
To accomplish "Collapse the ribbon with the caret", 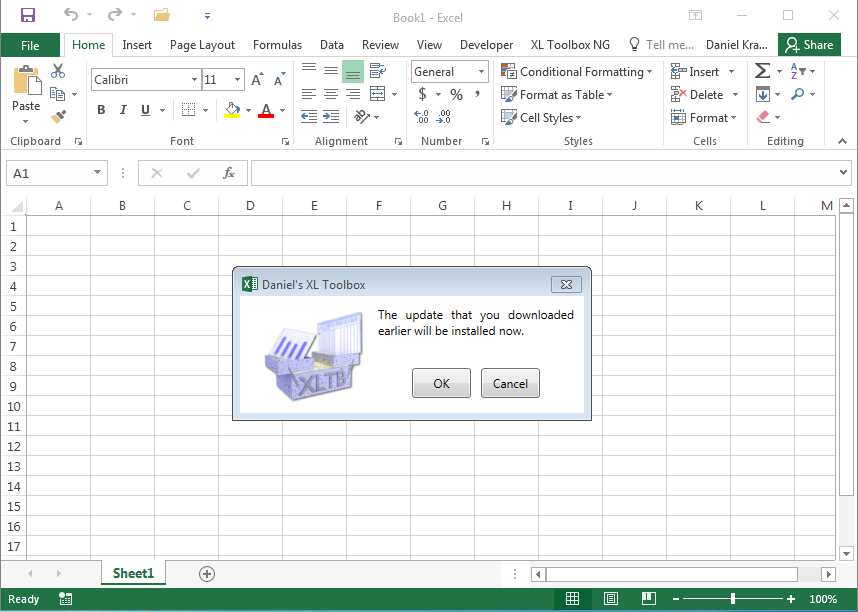I will tap(842, 141).
